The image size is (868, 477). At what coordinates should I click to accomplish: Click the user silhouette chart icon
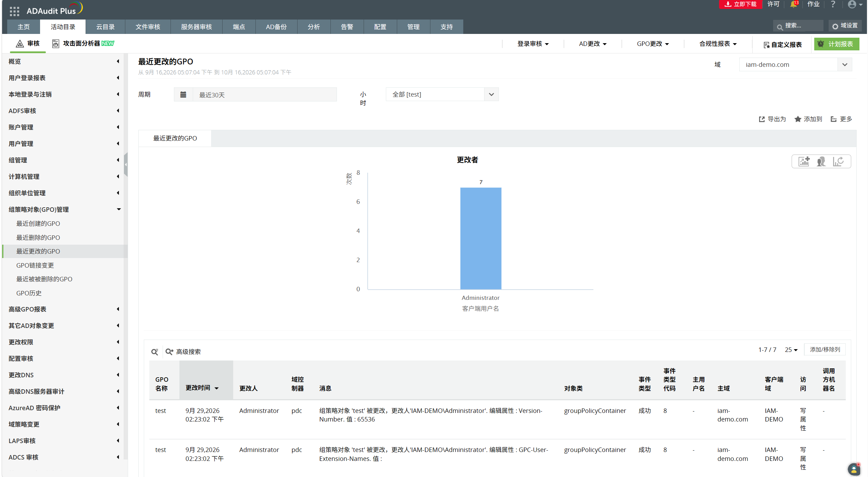821,161
